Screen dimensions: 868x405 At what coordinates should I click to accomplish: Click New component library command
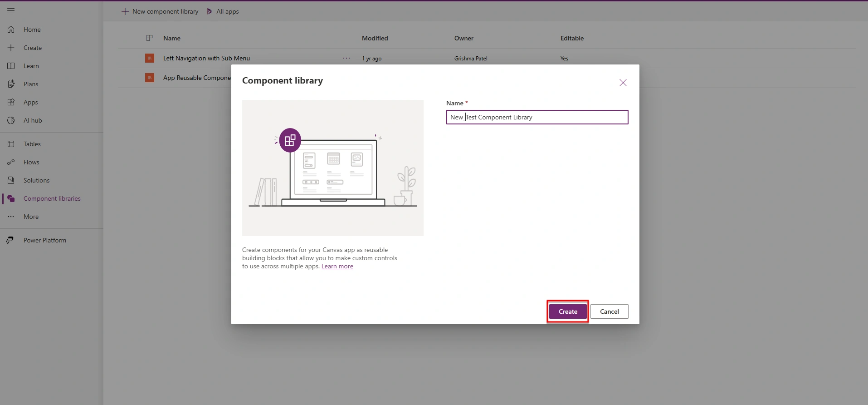(160, 11)
